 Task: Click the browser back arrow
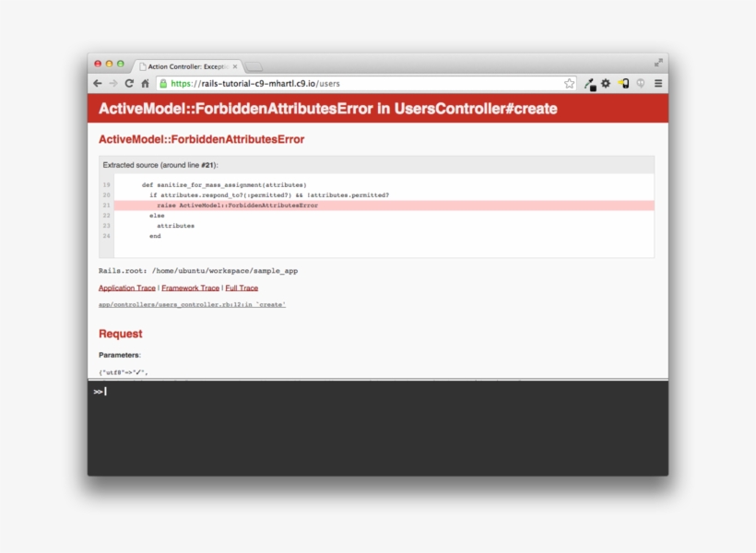click(98, 83)
